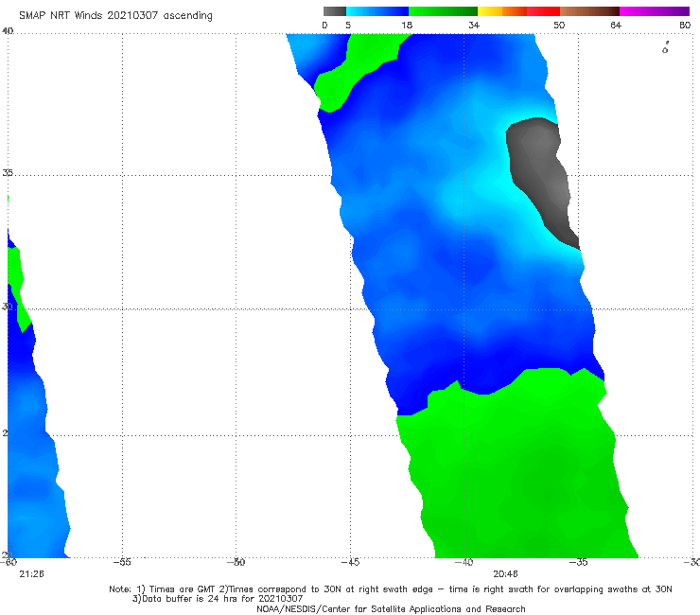Pick the magenta-purple segment of the color bar
Screen dimensions: 700x615
tap(655, 11)
